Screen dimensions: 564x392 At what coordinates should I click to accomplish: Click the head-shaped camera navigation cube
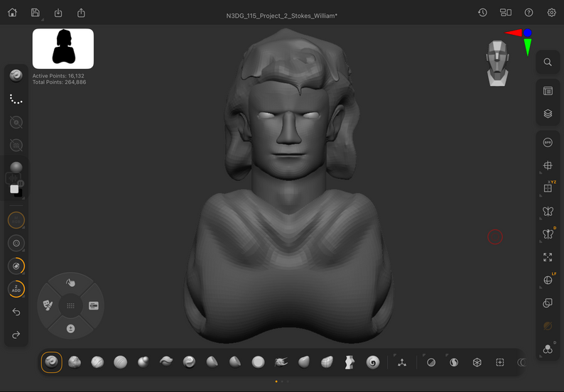(x=497, y=63)
